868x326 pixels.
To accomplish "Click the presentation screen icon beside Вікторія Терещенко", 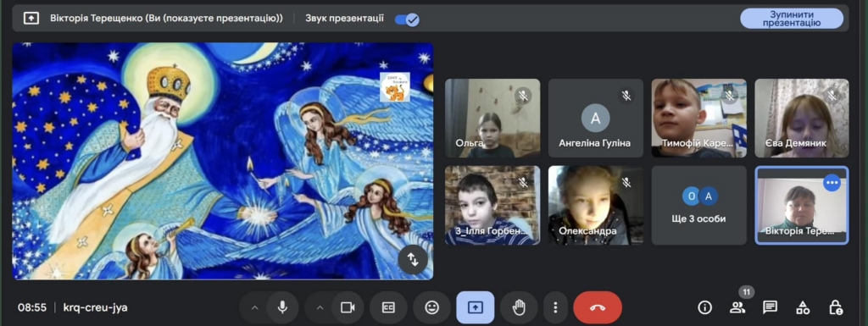I will 31,18.
